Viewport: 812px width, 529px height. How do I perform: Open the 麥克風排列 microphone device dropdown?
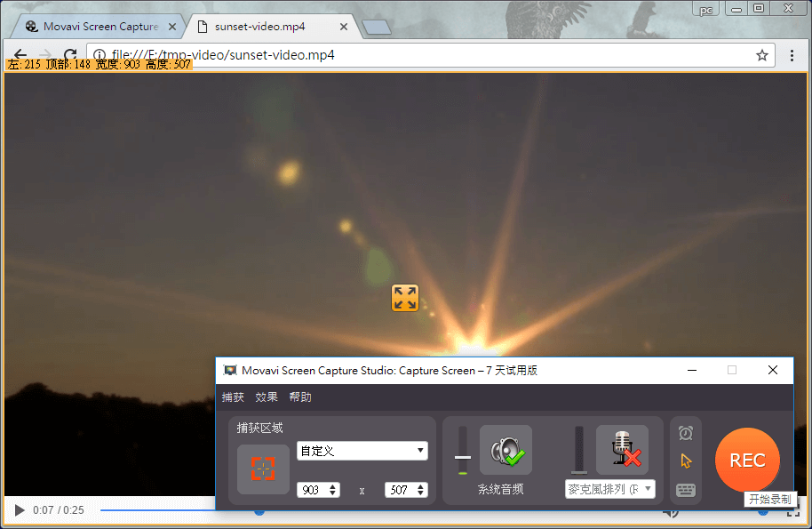[610, 489]
